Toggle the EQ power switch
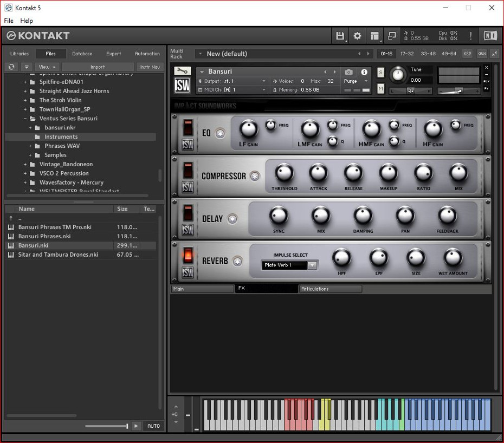Viewport: 504px width, 443px height. tap(188, 127)
